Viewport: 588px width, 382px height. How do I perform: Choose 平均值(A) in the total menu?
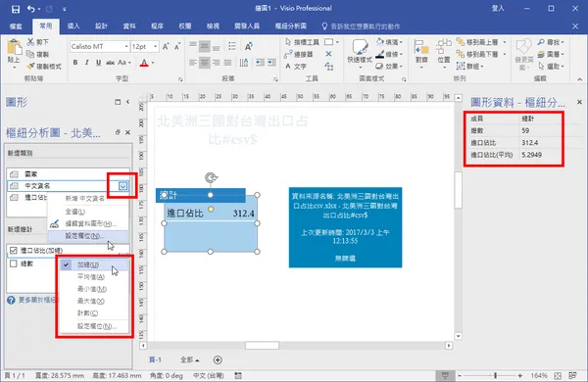pos(94,276)
